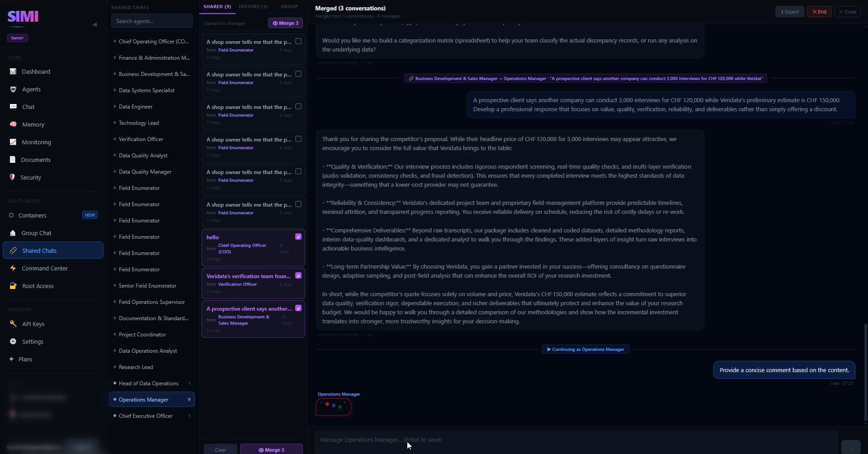Open Dashboard icon in sidebar
The width and height of the screenshot is (868, 454).
tap(13, 71)
